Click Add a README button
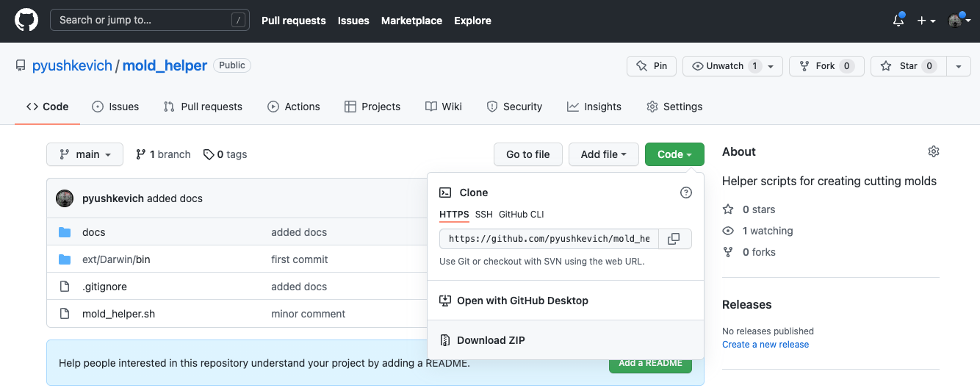980x388 pixels. pos(650,362)
